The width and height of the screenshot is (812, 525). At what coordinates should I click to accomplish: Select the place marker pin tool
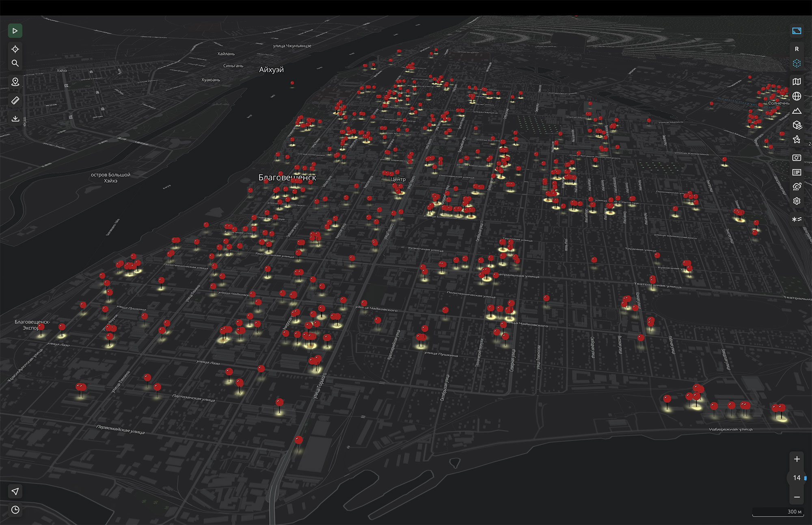15,82
